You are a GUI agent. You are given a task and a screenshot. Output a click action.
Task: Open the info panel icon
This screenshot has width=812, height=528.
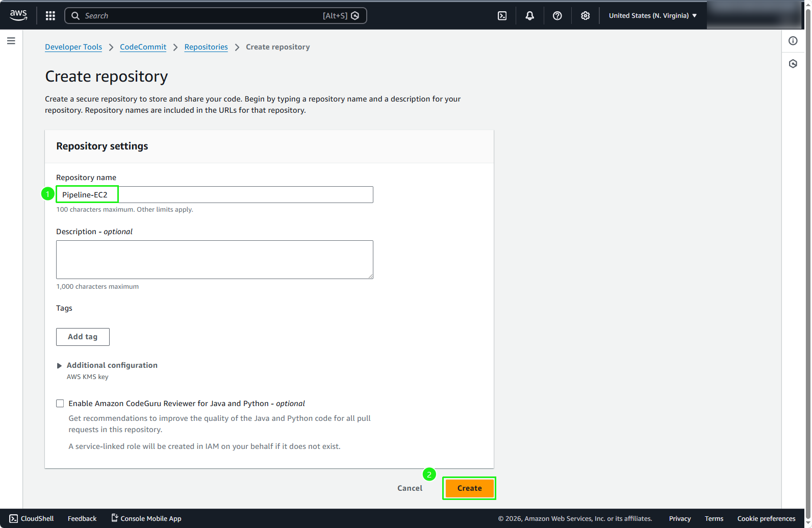[793, 41]
